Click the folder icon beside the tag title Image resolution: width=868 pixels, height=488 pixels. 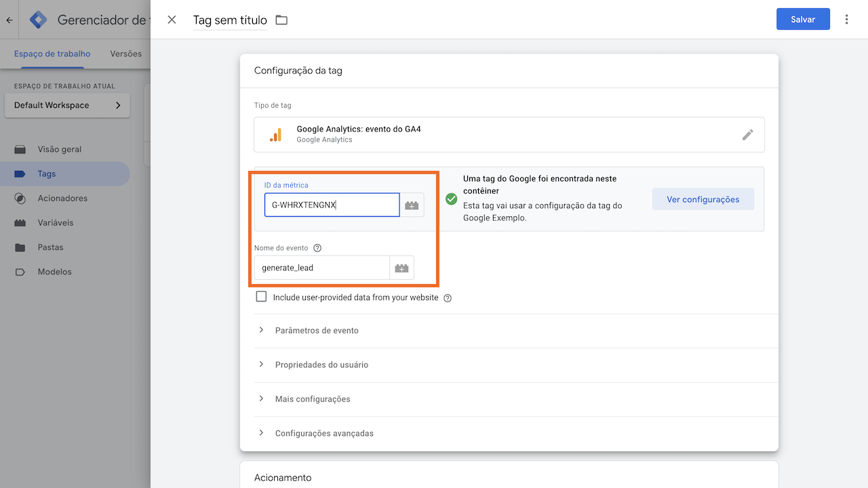pyautogui.click(x=281, y=20)
